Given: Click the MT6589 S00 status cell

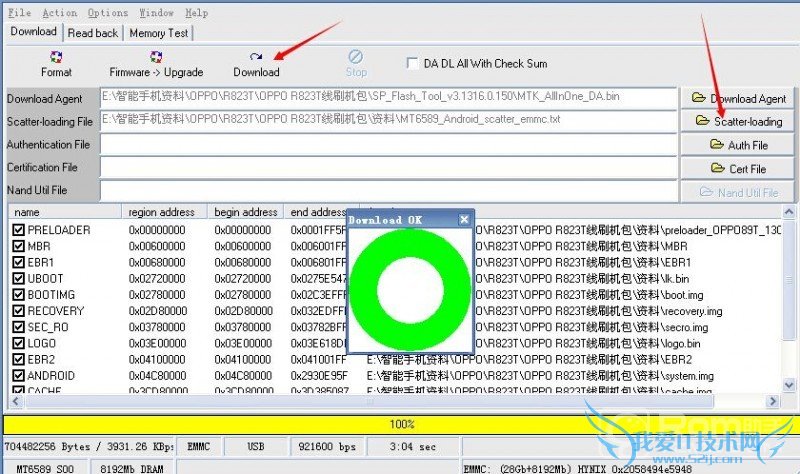Looking at the screenshot, I should tap(45, 468).
